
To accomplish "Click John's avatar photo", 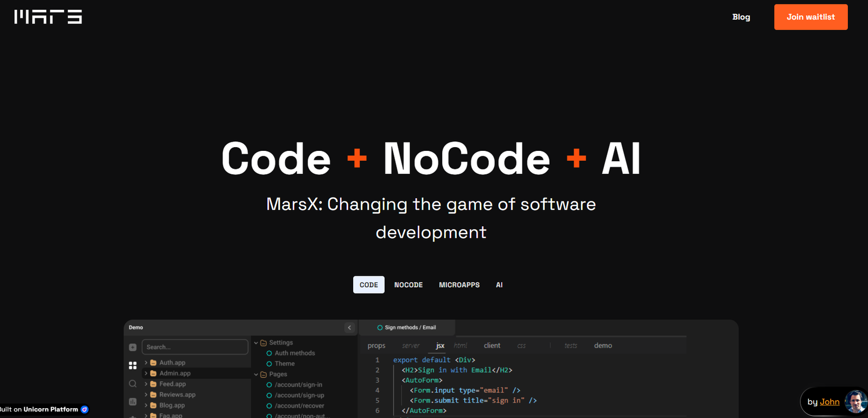I will point(856,402).
